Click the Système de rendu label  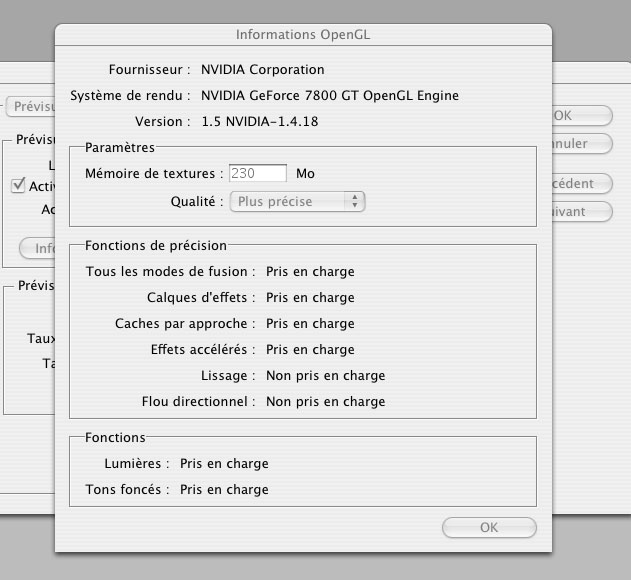(x=130, y=96)
